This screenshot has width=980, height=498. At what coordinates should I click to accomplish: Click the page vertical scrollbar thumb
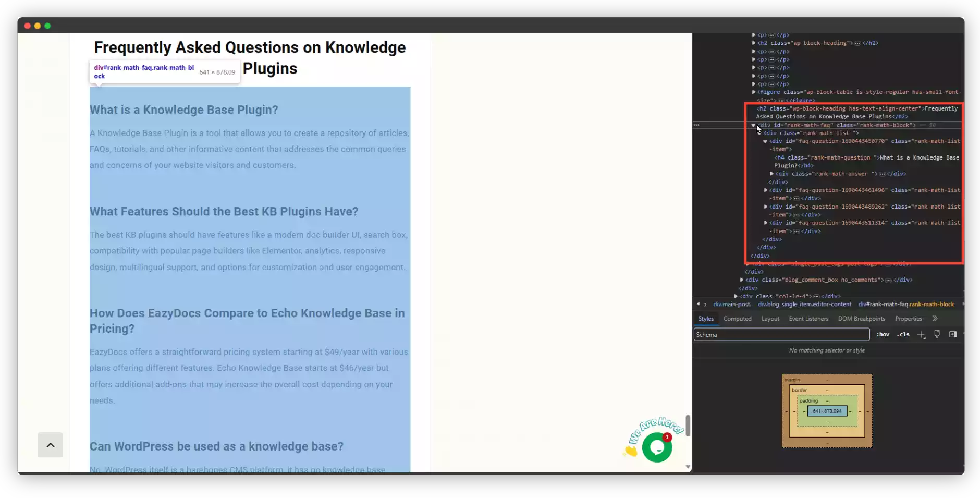pyautogui.click(x=688, y=426)
